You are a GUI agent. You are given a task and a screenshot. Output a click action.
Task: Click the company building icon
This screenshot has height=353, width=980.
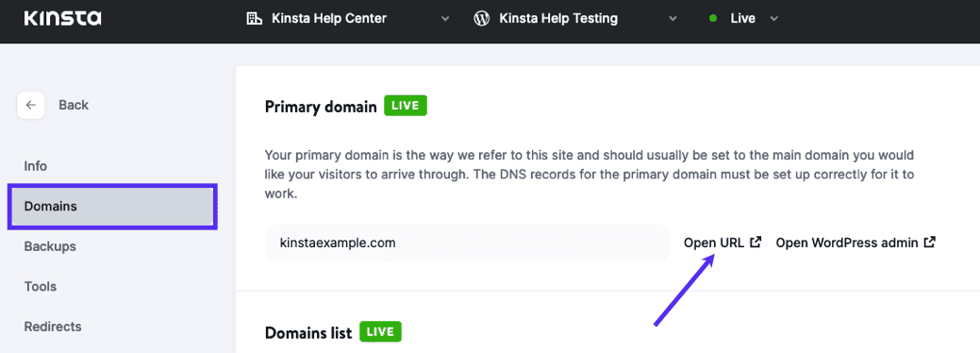(255, 19)
